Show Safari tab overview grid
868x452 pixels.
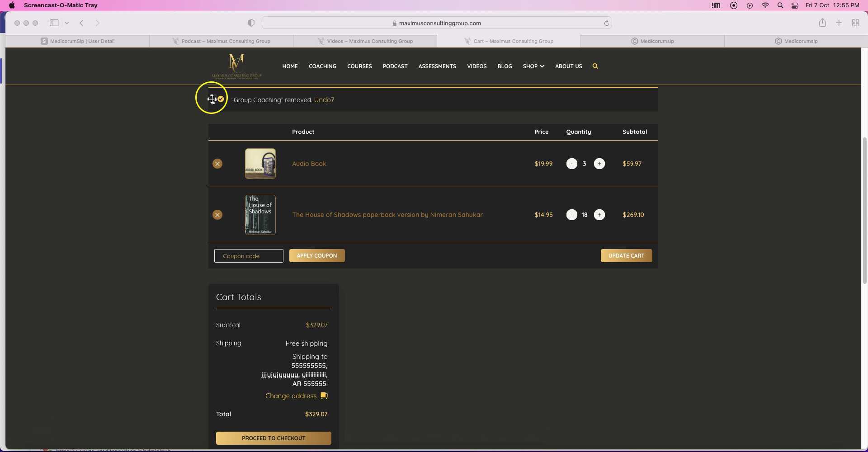coord(855,23)
